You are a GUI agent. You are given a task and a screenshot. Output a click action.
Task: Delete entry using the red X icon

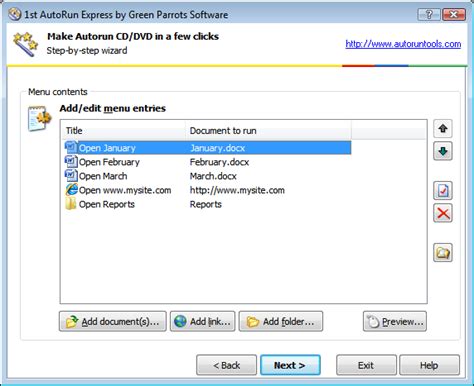[x=443, y=213]
